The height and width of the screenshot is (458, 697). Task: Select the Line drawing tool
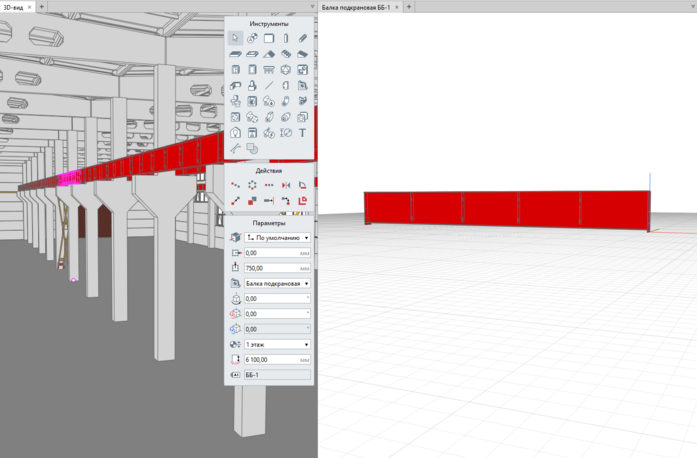point(269,86)
